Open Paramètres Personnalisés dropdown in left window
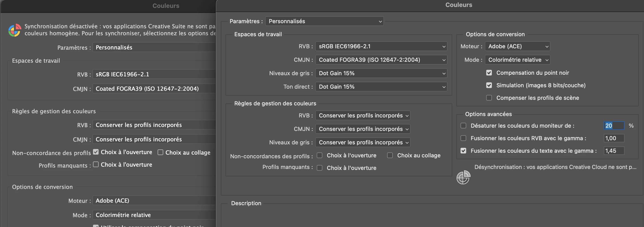The image size is (644, 227). 154,47
